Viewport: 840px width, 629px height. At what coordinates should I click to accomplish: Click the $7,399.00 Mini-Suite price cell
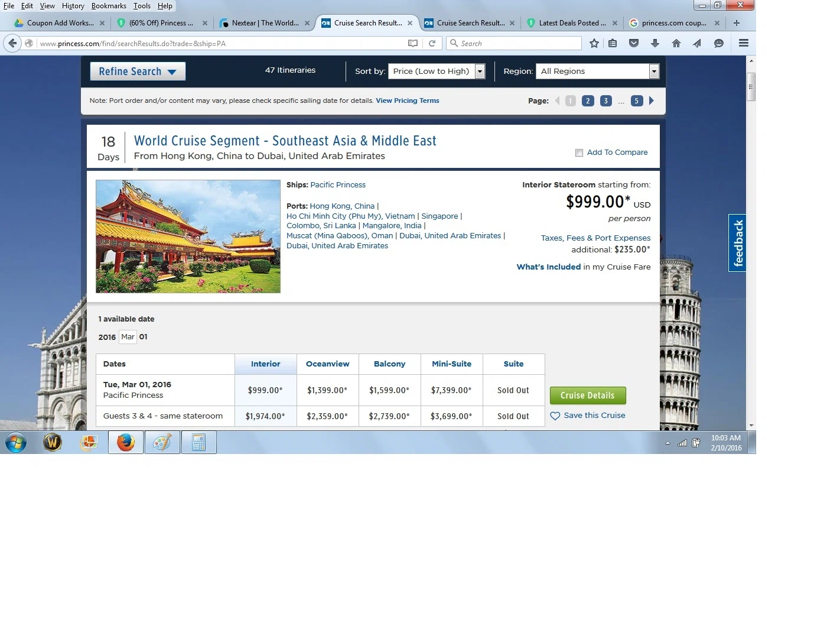(x=451, y=390)
